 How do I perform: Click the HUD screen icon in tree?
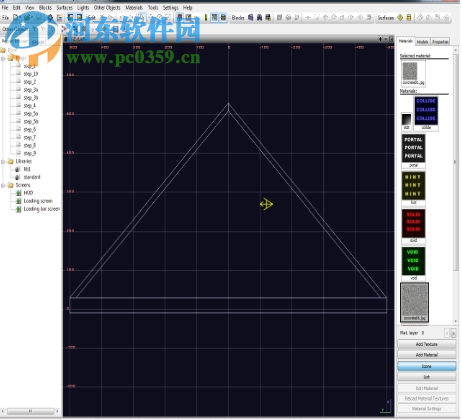pyautogui.click(x=19, y=193)
